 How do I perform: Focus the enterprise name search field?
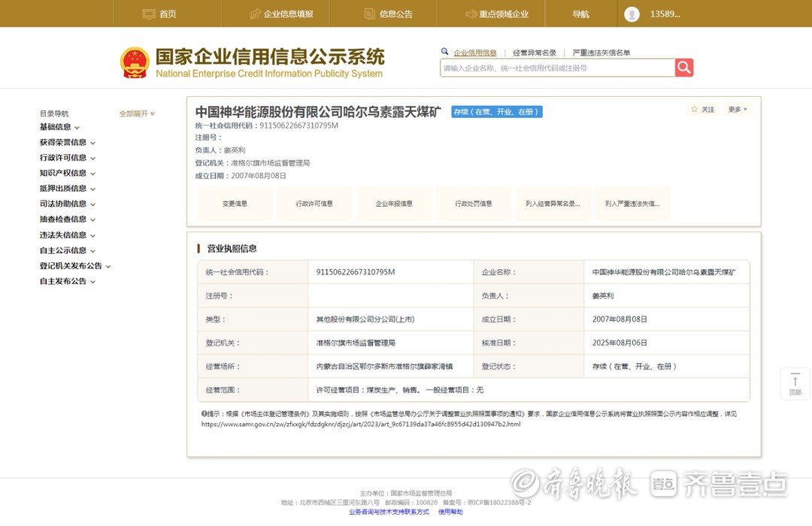coord(557,68)
